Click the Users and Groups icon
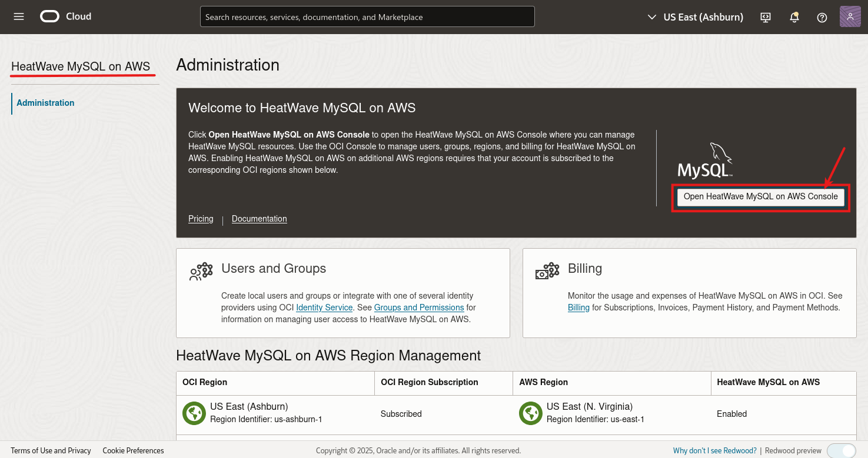 click(201, 271)
